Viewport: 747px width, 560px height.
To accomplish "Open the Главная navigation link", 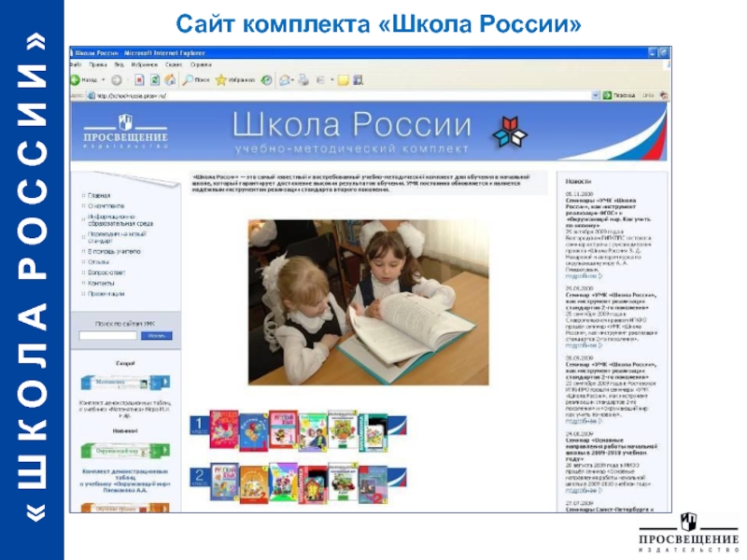I will click(x=99, y=196).
